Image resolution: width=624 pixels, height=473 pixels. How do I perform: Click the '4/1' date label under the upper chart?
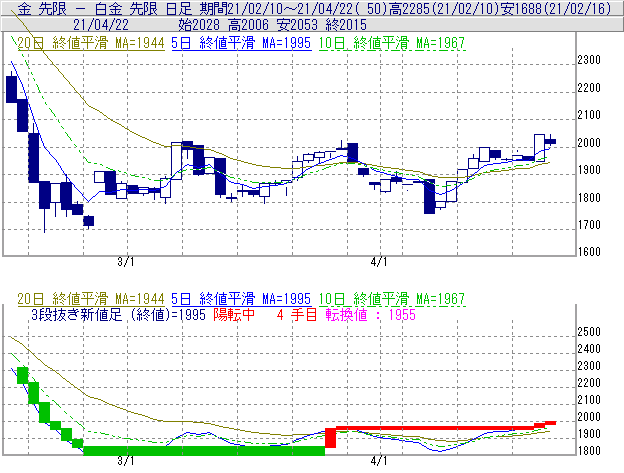(x=379, y=262)
